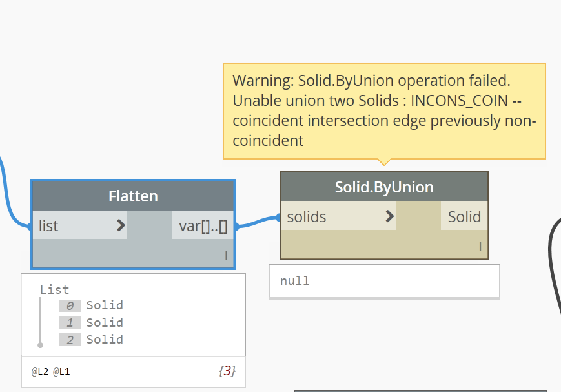Click the null preview bubble under Solid.ByUnion
Screen dimensions: 561x392
384,281
